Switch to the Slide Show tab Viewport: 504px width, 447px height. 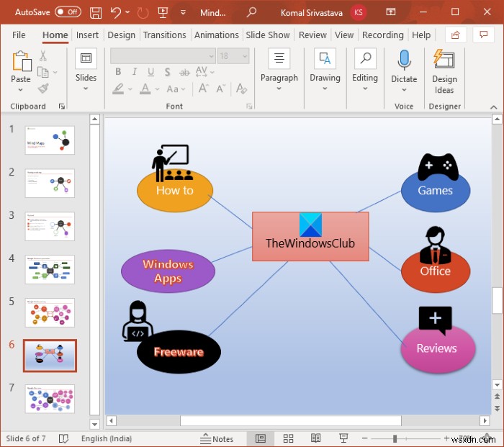click(x=268, y=35)
